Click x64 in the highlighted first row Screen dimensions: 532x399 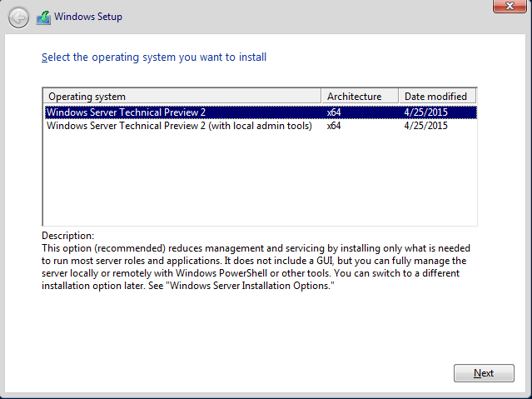(335, 112)
